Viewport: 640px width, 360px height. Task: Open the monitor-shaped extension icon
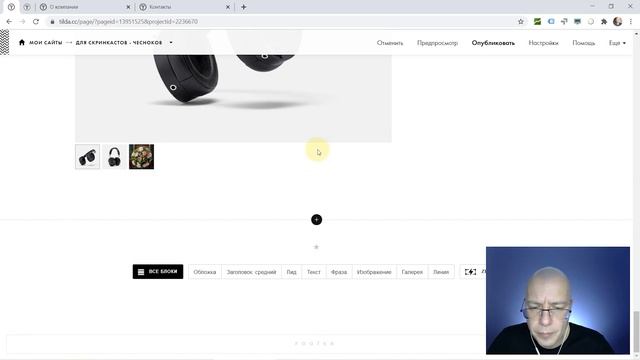(x=577, y=22)
